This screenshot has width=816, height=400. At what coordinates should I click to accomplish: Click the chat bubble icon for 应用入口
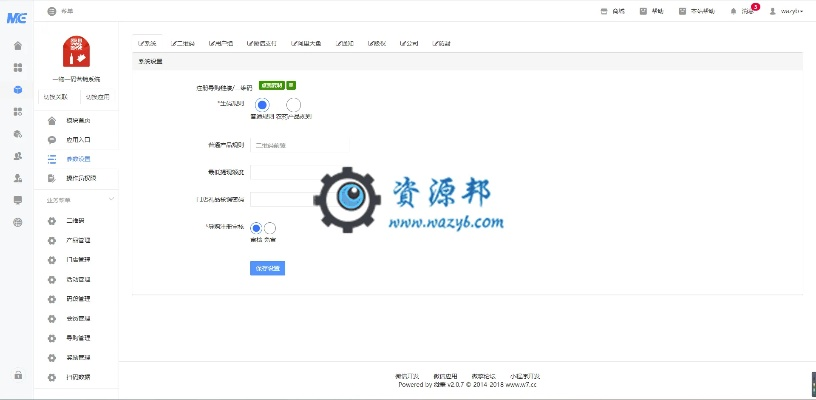point(52,140)
